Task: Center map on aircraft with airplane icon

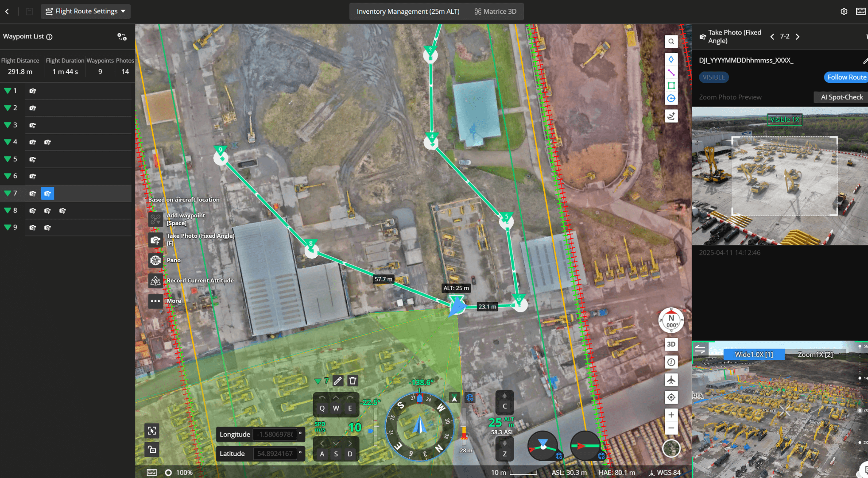Action: (671, 380)
